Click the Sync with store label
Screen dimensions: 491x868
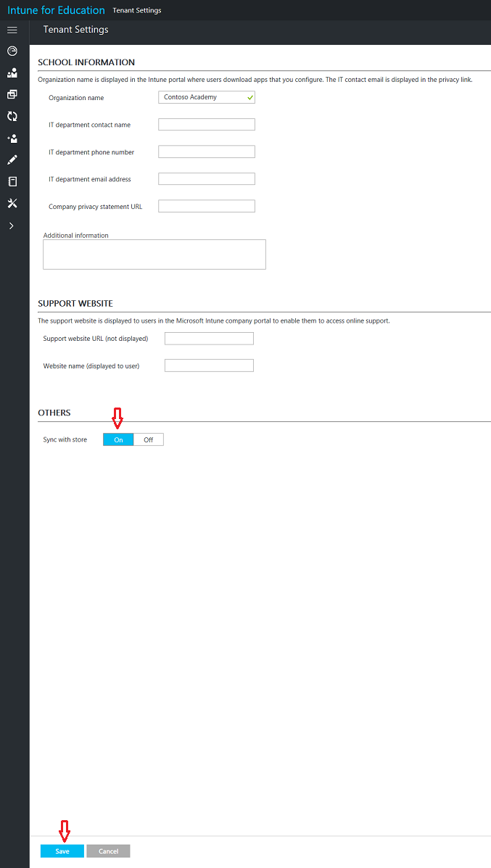click(65, 439)
